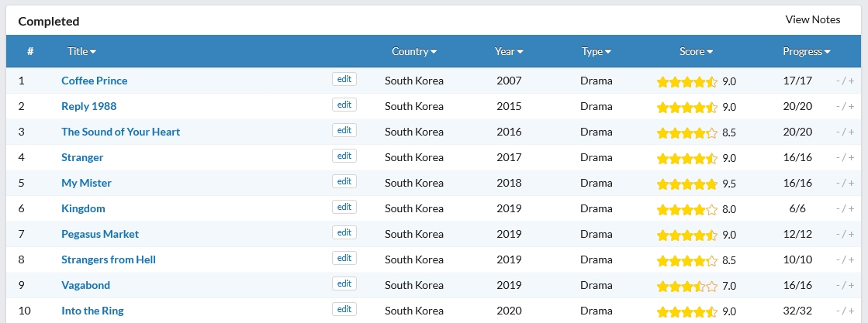Screen dimensions: 868x323
Task: Open the Vagabond title link
Action: [x=86, y=285]
